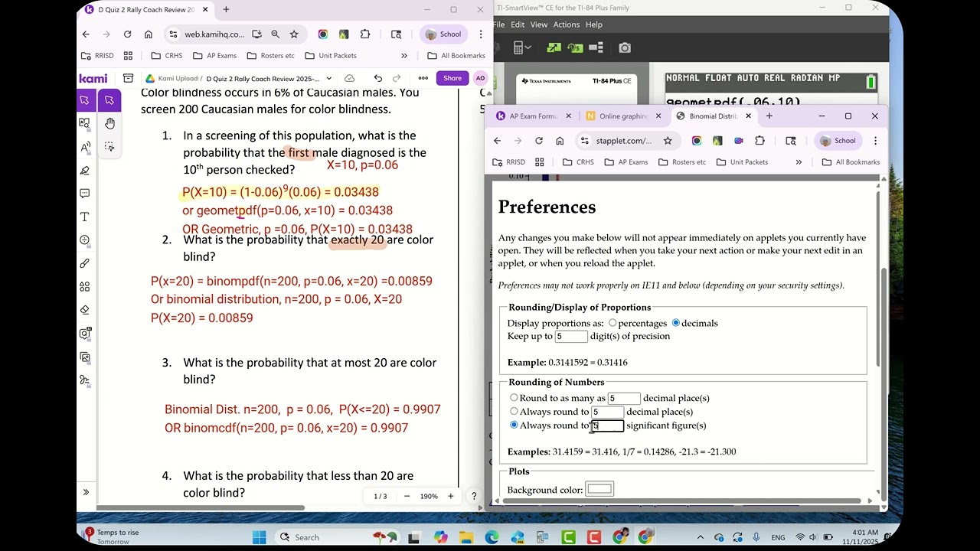The height and width of the screenshot is (551, 980).
Task: Open Kami help question mark
Action: [x=474, y=496]
